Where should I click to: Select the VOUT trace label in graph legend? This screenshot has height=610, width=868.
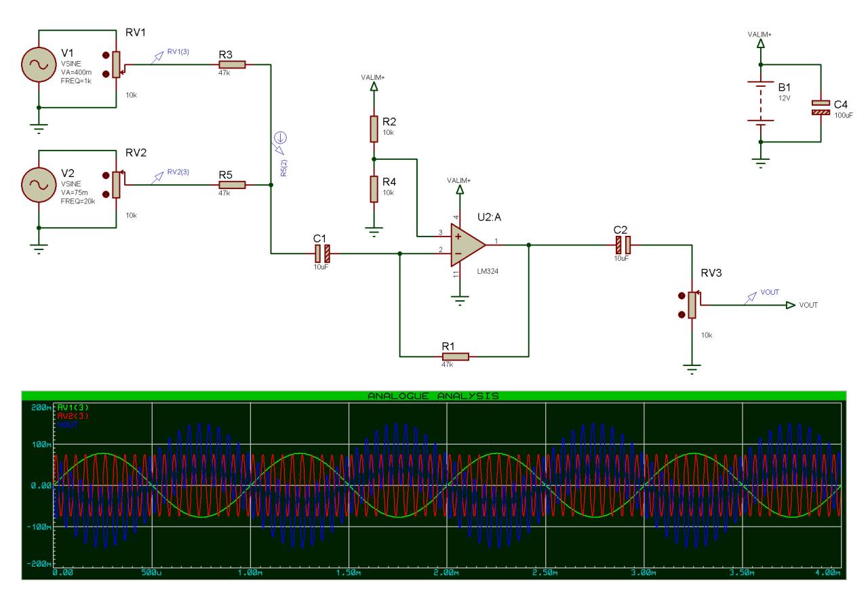(66, 424)
